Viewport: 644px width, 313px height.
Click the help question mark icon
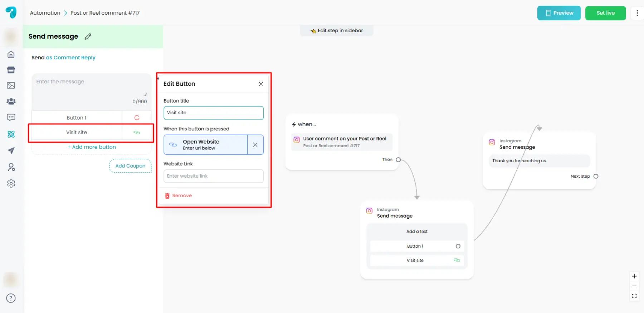point(11,298)
